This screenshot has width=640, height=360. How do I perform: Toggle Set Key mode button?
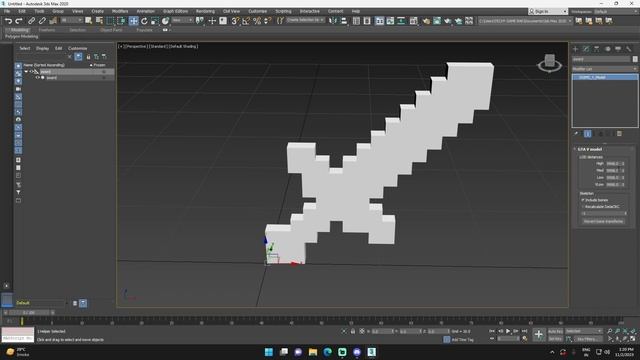(555, 339)
